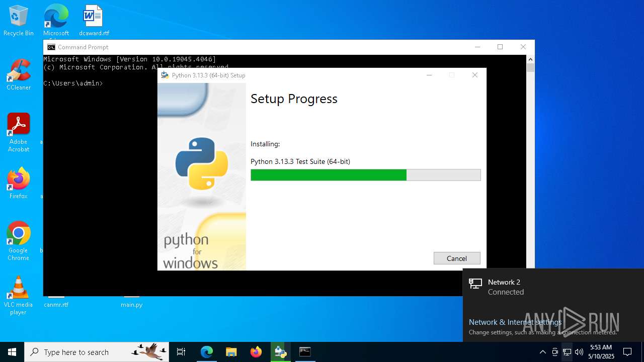Click the Python Setup title bar icon
This screenshot has height=362, width=644.
[165, 75]
